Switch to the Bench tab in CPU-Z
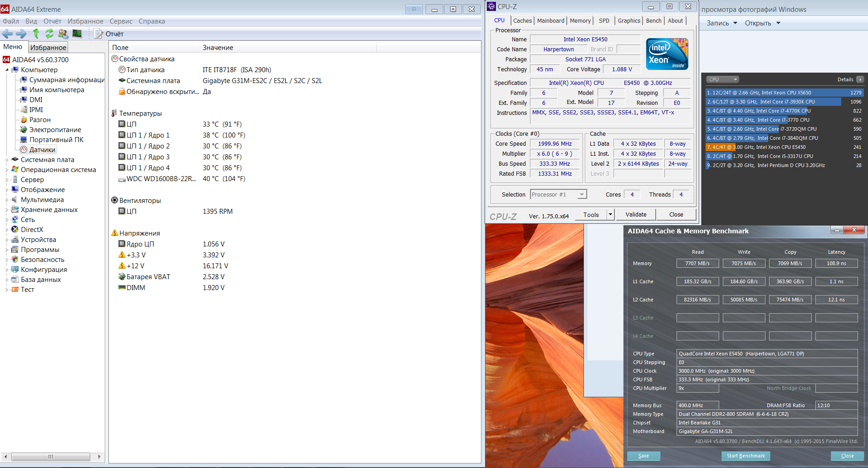This screenshot has width=868, height=468. click(654, 20)
